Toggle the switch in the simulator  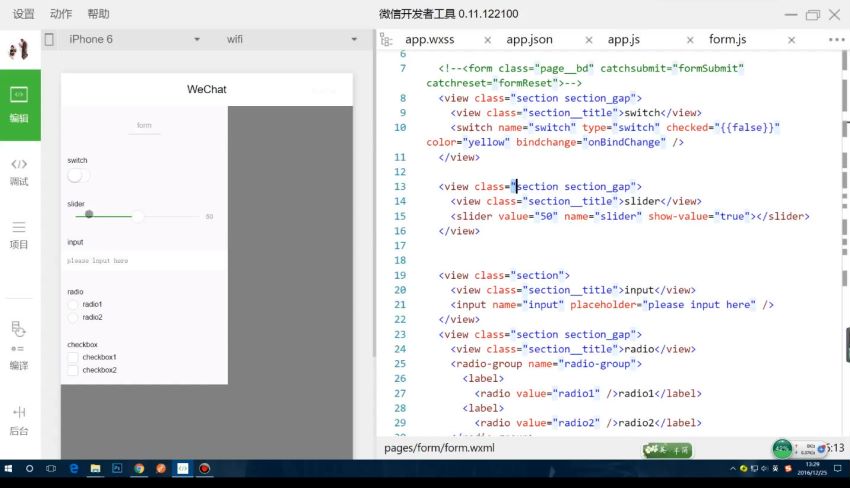tap(79, 175)
